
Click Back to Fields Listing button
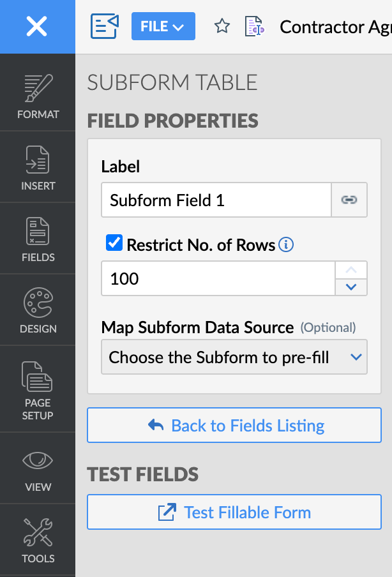pyautogui.click(x=234, y=425)
